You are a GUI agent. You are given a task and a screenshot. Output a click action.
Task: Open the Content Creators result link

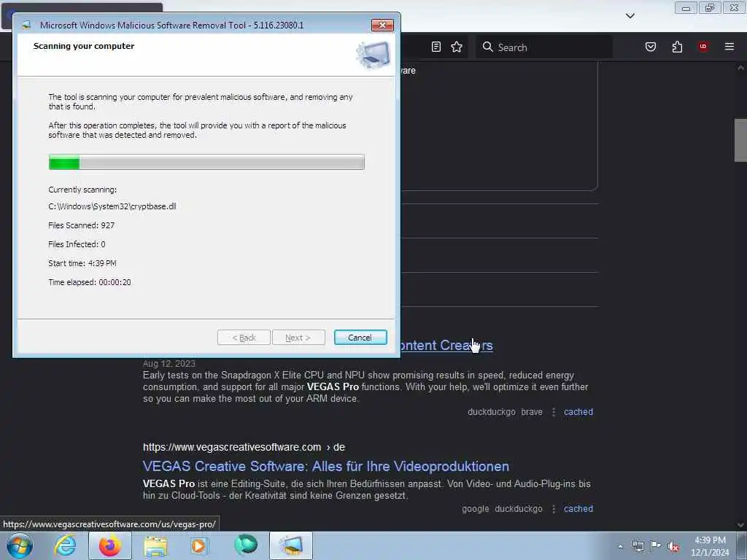pyautogui.click(x=447, y=345)
